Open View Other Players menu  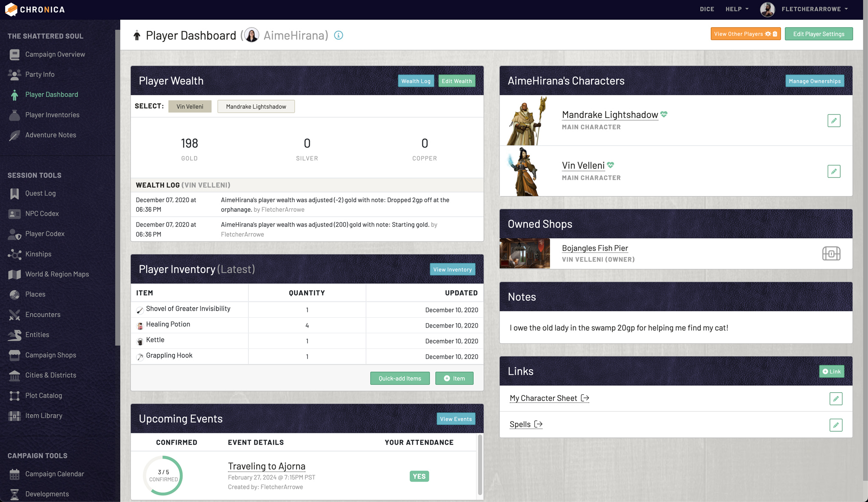(x=745, y=34)
